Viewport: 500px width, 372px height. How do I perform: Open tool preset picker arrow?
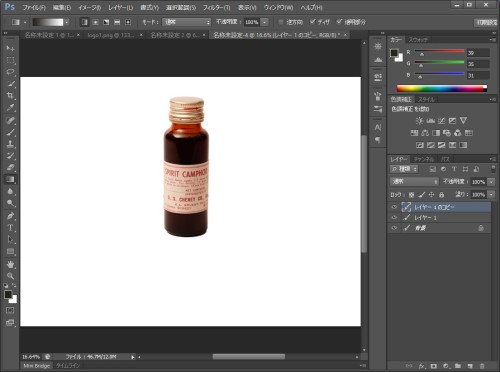pyautogui.click(x=25, y=22)
